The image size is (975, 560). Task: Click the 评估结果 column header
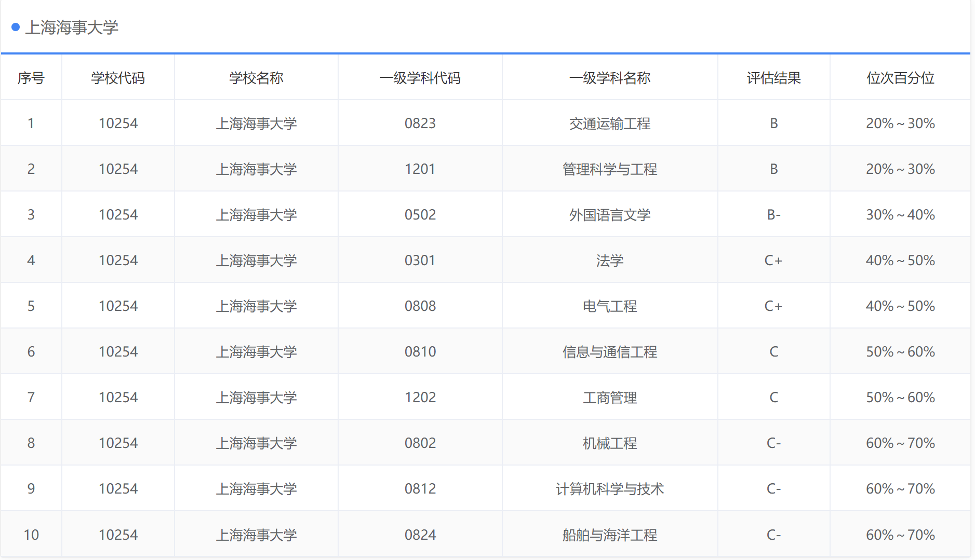(x=773, y=78)
